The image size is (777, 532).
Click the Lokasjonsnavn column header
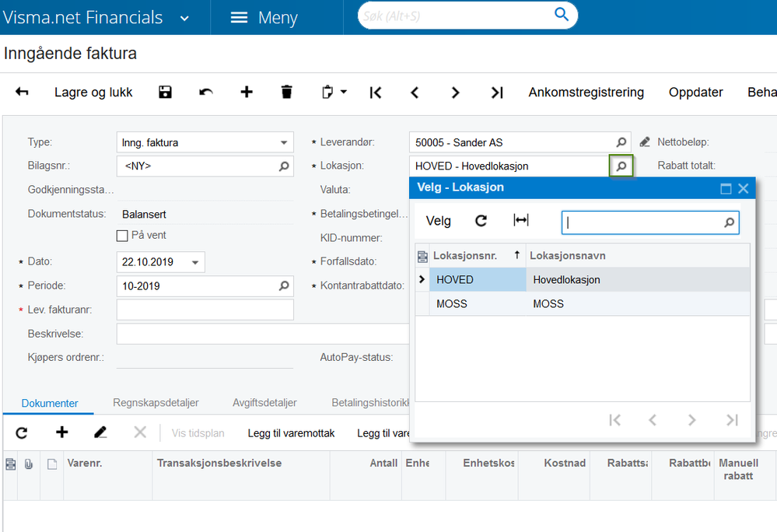coord(637,256)
